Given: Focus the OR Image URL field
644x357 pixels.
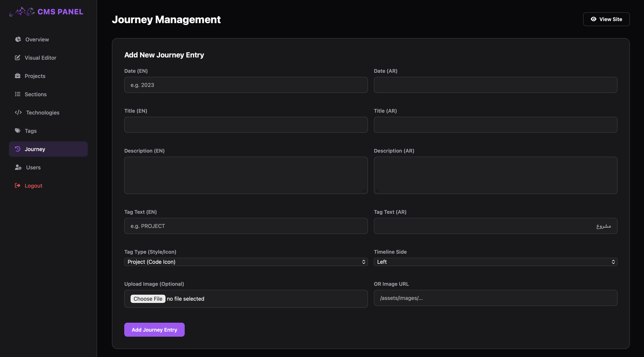Looking at the screenshot, I should [495, 298].
